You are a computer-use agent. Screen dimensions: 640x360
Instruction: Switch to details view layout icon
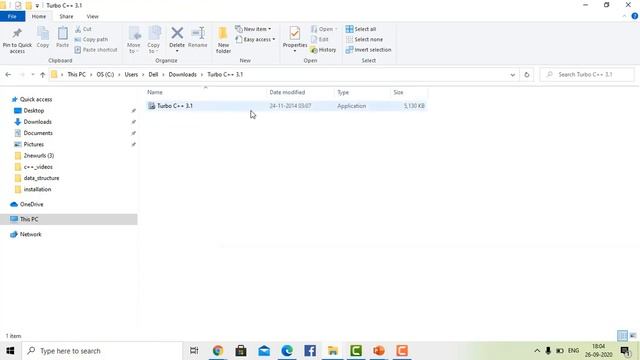tap(622, 336)
